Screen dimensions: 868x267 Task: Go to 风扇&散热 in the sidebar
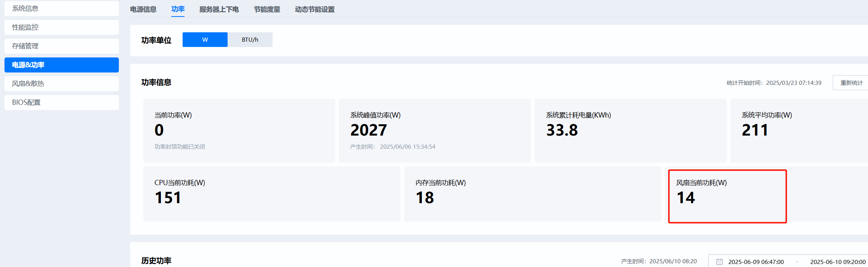coord(61,84)
